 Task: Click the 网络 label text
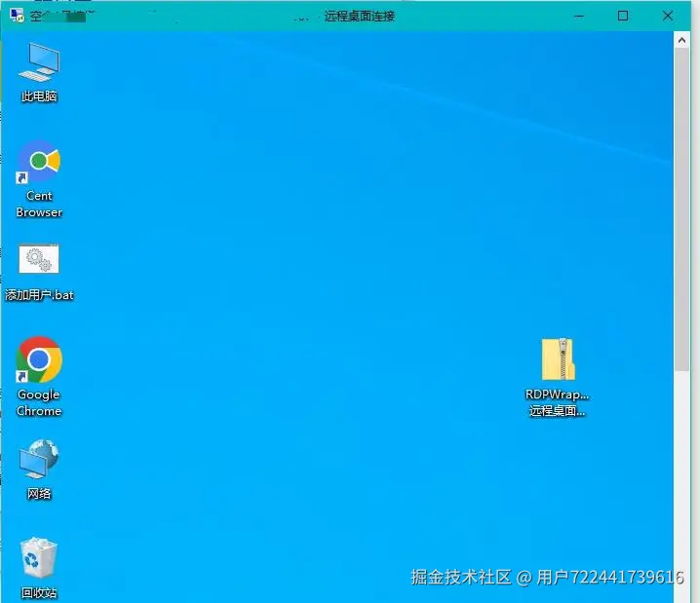pos(39,493)
